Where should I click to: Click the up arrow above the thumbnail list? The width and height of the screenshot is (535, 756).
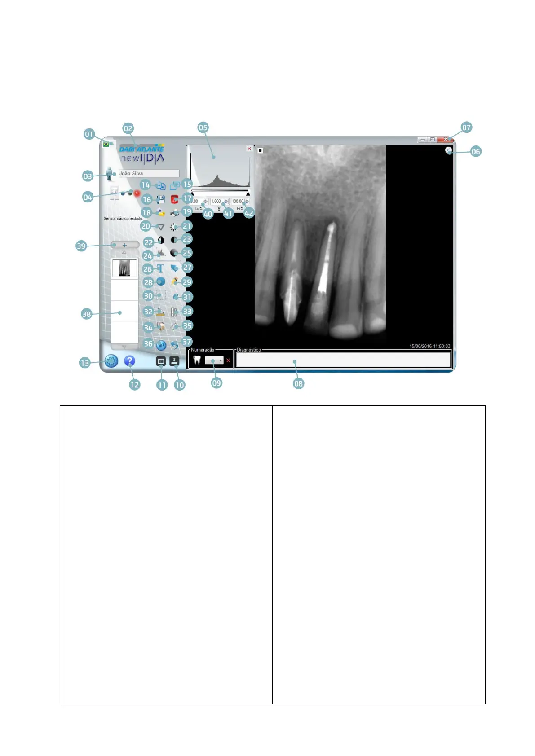[124, 253]
